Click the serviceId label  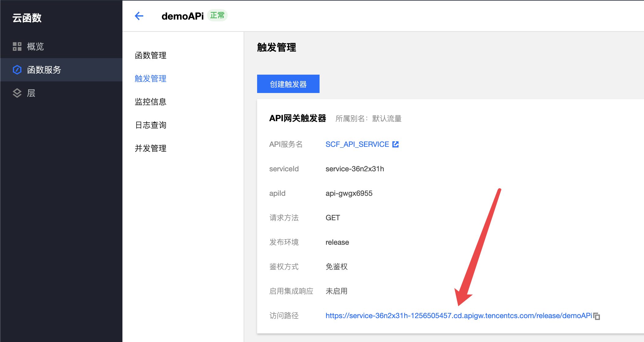coord(284,169)
